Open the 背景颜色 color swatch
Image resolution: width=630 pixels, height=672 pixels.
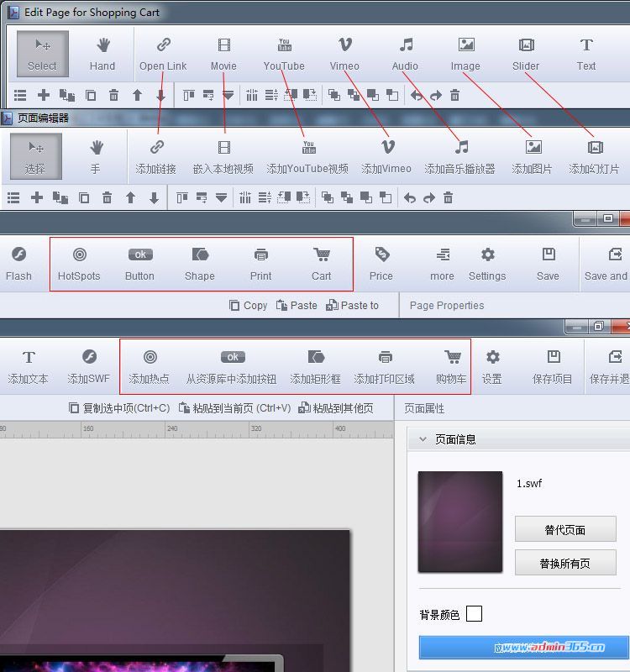(x=474, y=614)
